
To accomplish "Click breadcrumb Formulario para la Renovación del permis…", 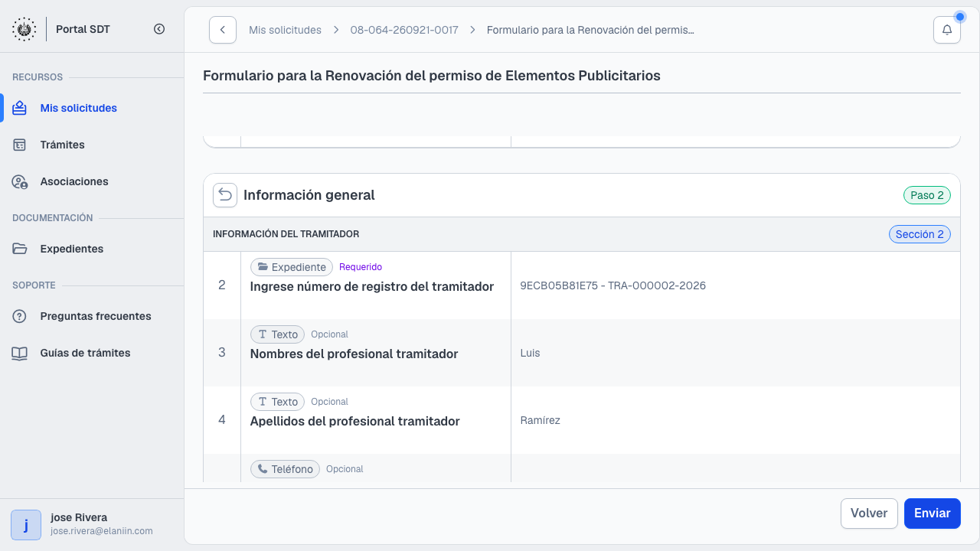I will 590,30.
